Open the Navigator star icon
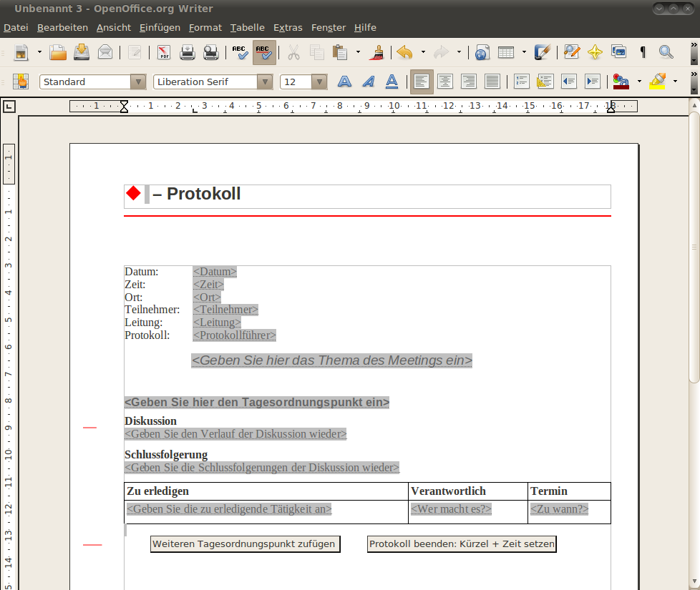This screenshot has height=590, width=700. [595, 52]
